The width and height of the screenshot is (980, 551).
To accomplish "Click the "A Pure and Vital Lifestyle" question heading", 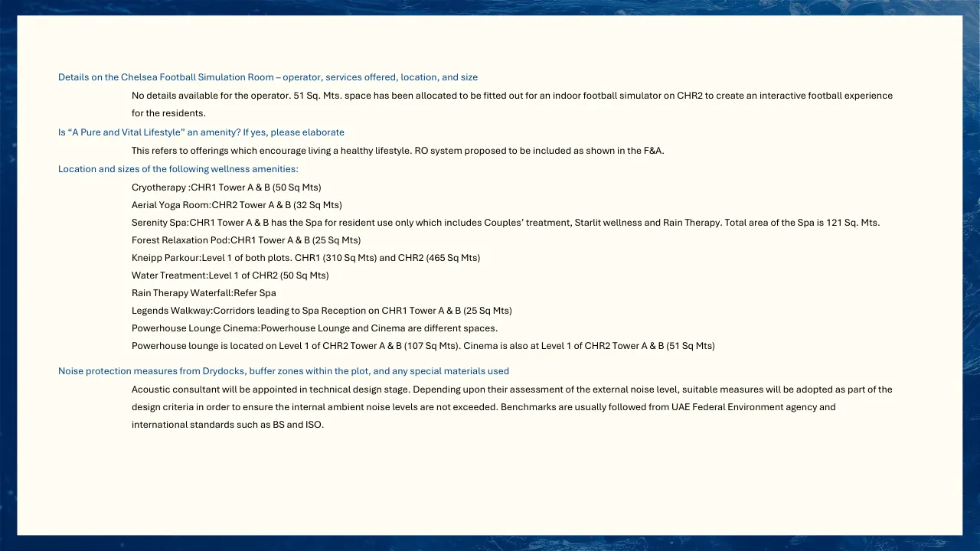I will point(201,132).
